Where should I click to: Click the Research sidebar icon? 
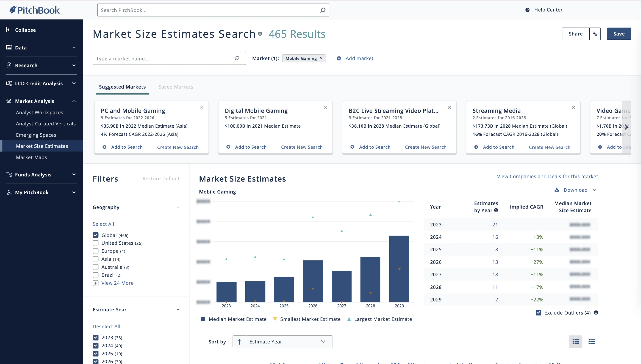(9, 65)
